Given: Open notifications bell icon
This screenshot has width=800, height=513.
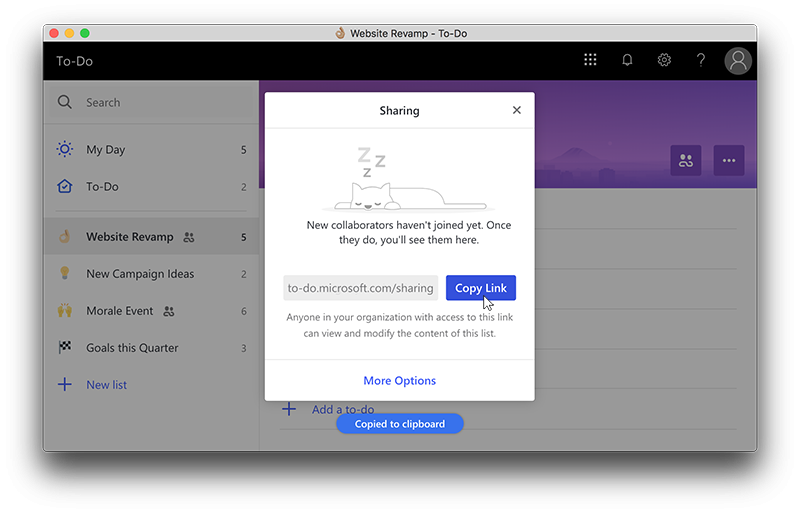Looking at the screenshot, I should (x=627, y=60).
